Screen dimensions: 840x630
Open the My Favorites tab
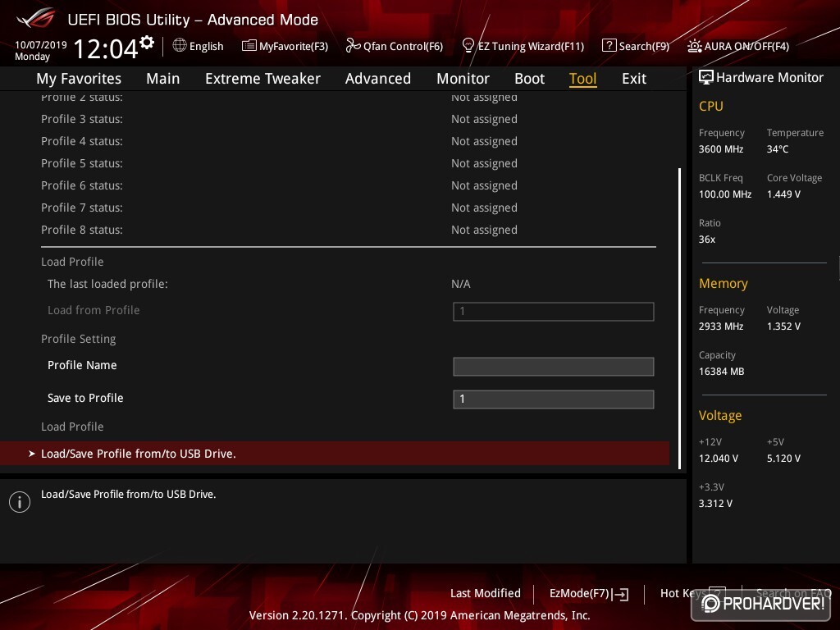coord(79,79)
